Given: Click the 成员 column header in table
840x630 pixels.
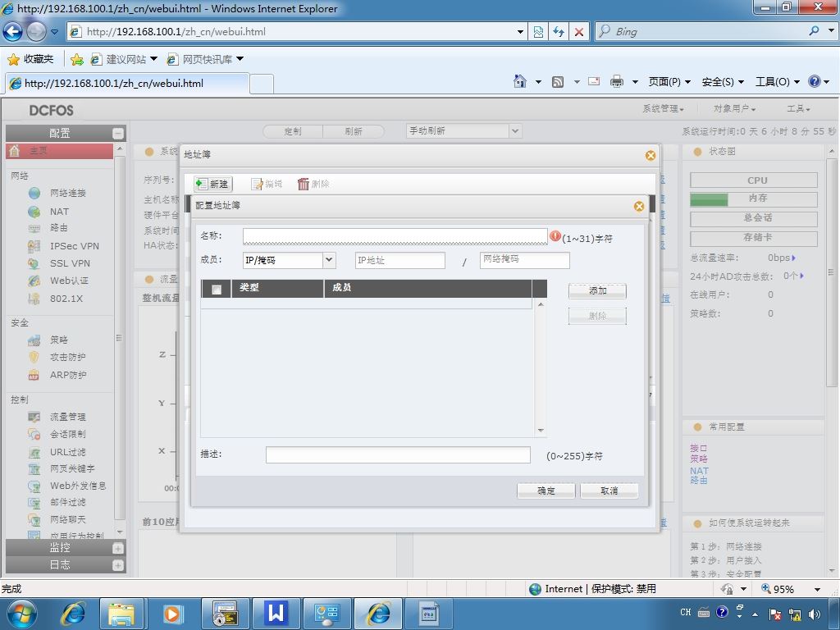Looking at the screenshot, I should (x=428, y=288).
